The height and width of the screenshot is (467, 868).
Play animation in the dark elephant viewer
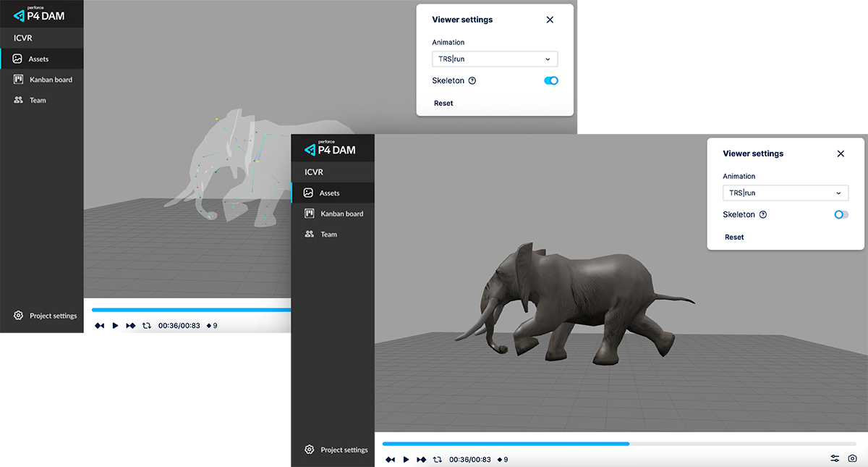pyautogui.click(x=406, y=460)
